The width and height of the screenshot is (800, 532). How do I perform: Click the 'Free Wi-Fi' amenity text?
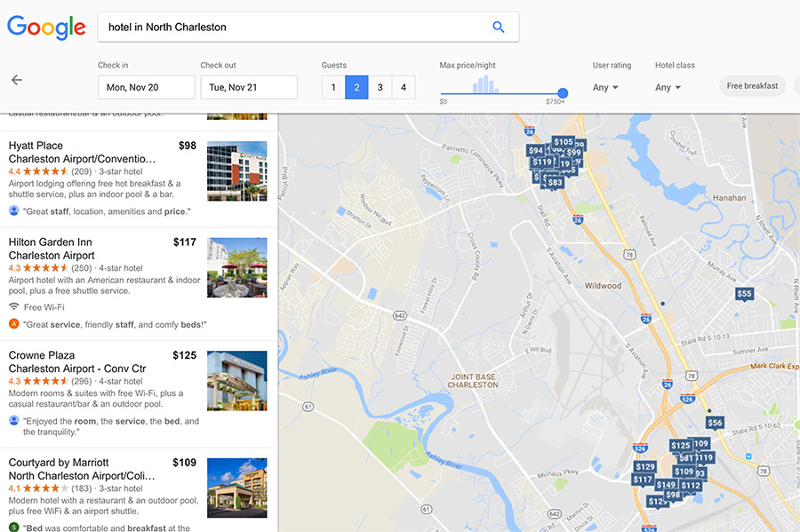coord(44,307)
